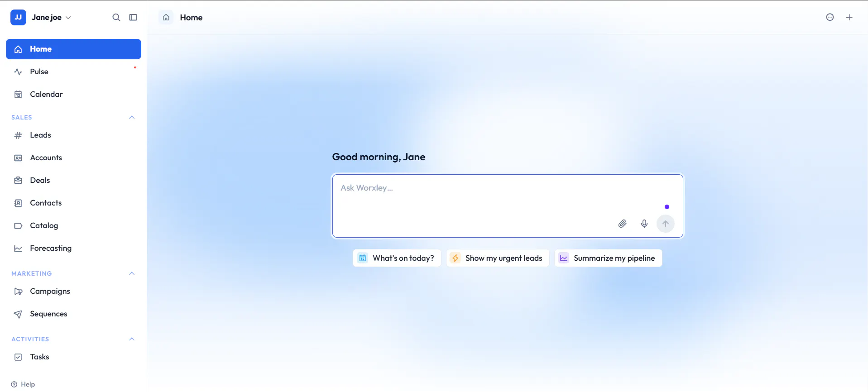Click the Catalog tag icon

pyautogui.click(x=18, y=225)
